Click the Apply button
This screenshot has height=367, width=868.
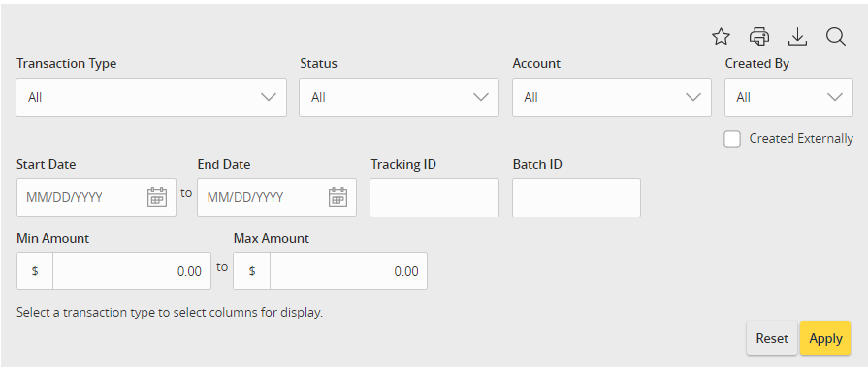825,338
